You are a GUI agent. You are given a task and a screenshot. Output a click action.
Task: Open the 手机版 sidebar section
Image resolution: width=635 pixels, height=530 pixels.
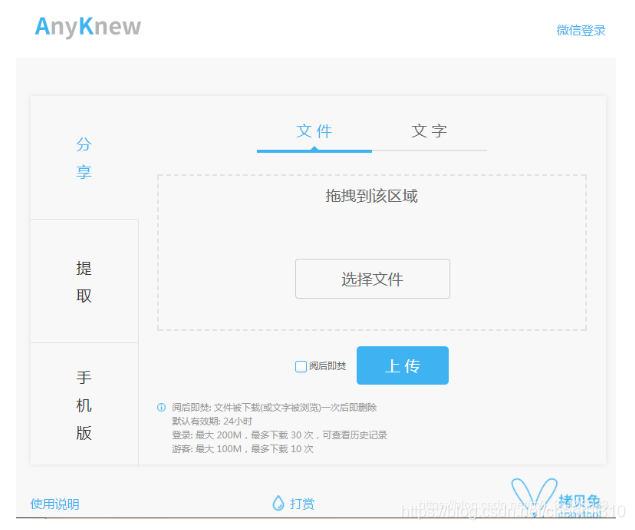tap(84, 405)
